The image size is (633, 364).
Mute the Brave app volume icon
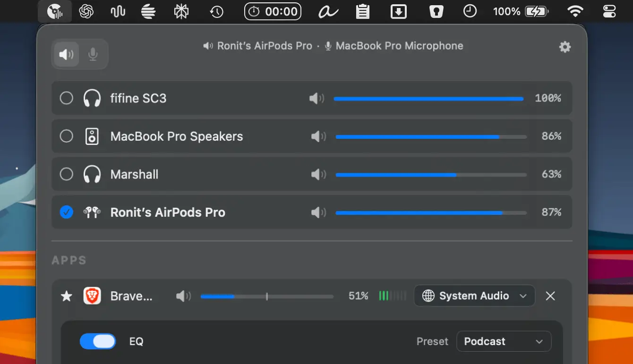(x=183, y=296)
